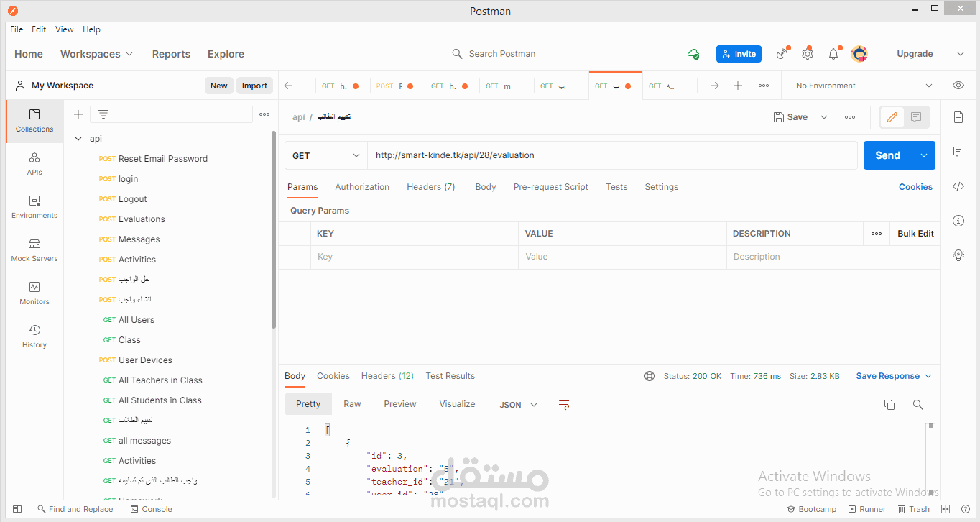Open the Save options dropdown arrow
The width and height of the screenshot is (980, 522).
pyautogui.click(x=824, y=117)
